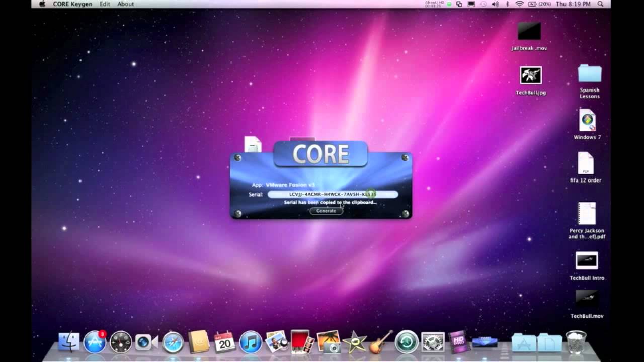The width and height of the screenshot is (644, 362).
Task: Click the Generate button in keygen
Action: (326, 211)
